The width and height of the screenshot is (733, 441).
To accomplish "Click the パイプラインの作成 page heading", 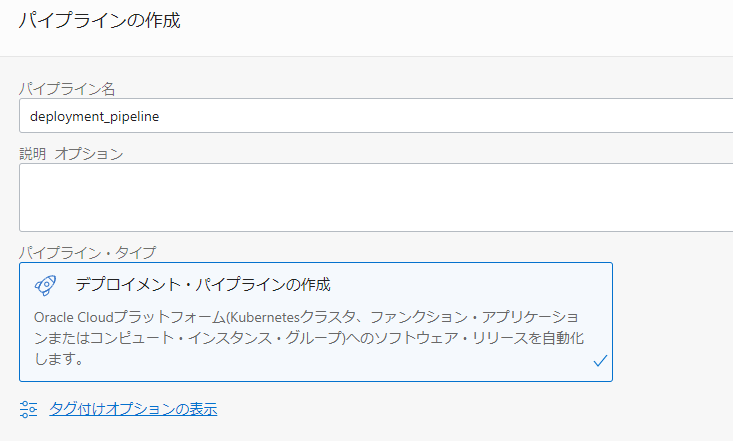I will pyautogui.click(x=100, y=21).
